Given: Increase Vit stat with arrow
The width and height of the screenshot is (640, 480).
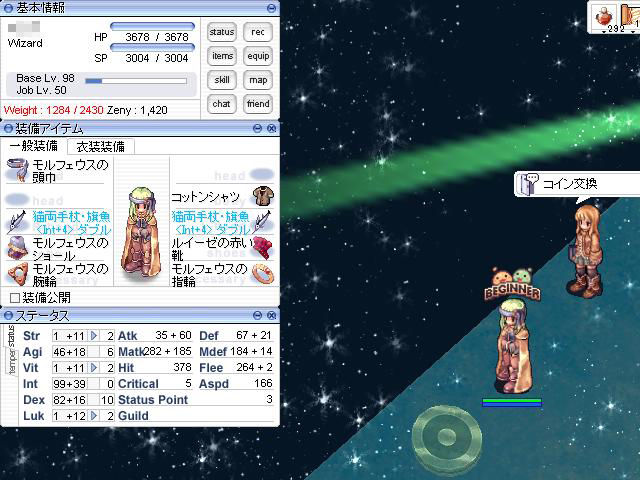Looking at the screenshot, I should [94, 368].
